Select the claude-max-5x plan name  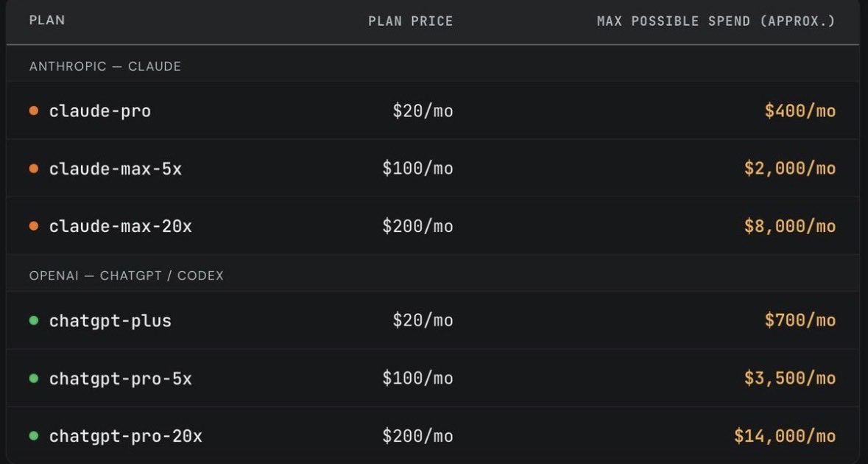tap(115, 169)
